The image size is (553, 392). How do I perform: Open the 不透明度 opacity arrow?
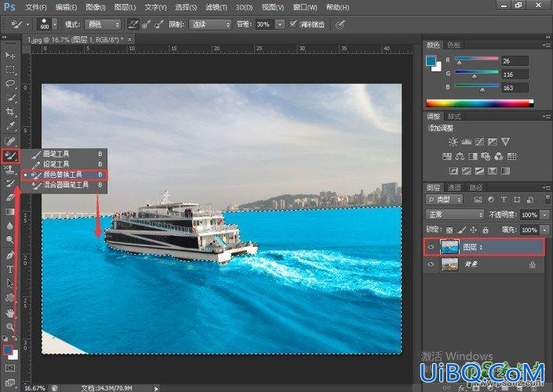[x=546, y=215]
